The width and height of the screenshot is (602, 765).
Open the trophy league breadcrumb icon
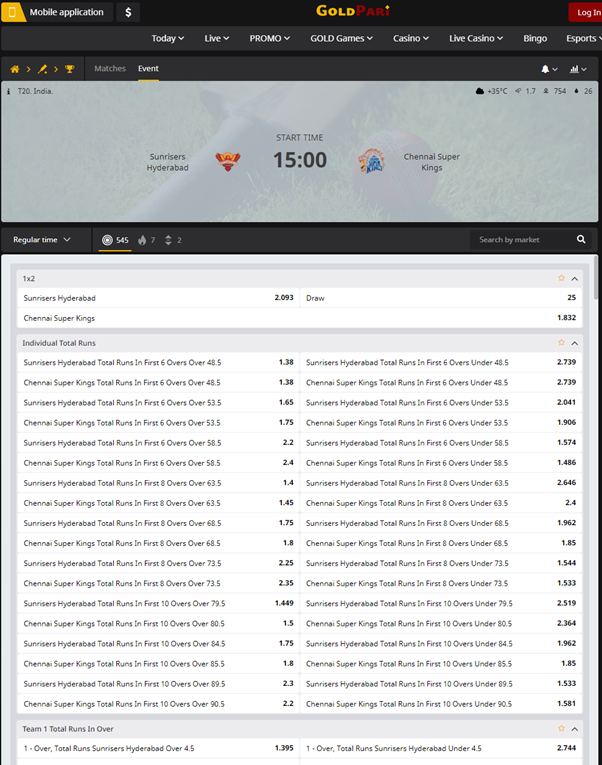(70, 69)
